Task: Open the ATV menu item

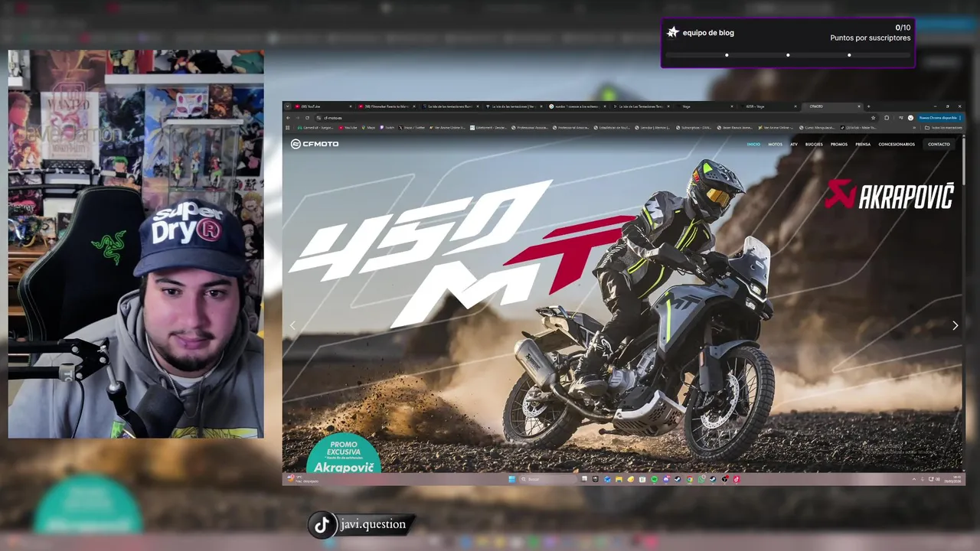Action: pyautogui.click(x=794, y=144)
